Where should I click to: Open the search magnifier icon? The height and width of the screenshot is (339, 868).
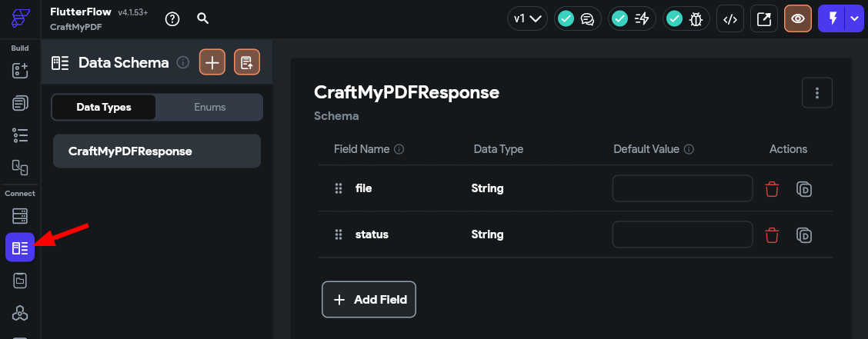tap(202, 19)
